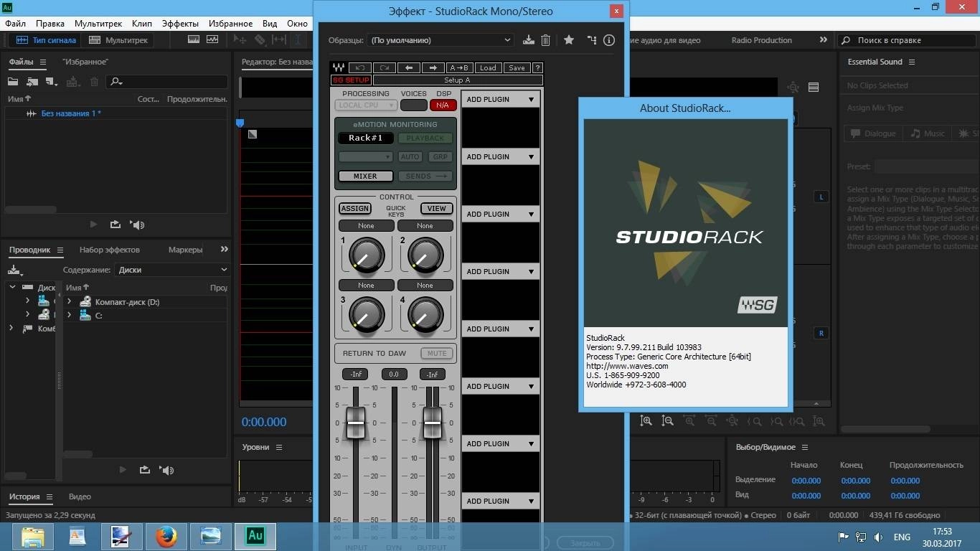Show hidden panel tabs double chevron
The height and width of the screenshot is (551, 980).
[x=224, y=249]
